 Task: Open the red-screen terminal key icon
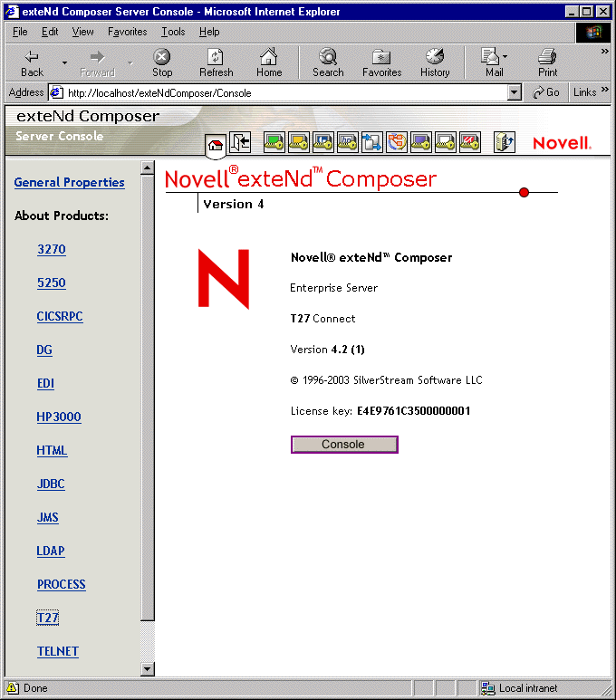tap(470, 142)
